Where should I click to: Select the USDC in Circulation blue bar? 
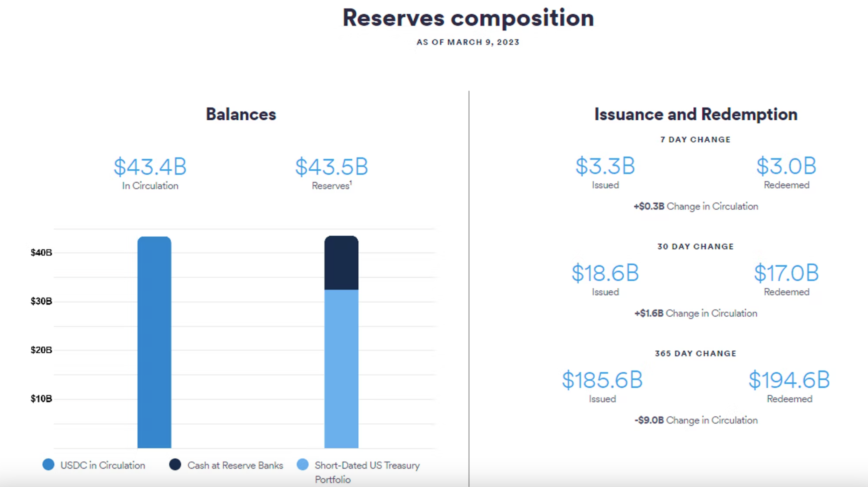click(x=154, y=342)
